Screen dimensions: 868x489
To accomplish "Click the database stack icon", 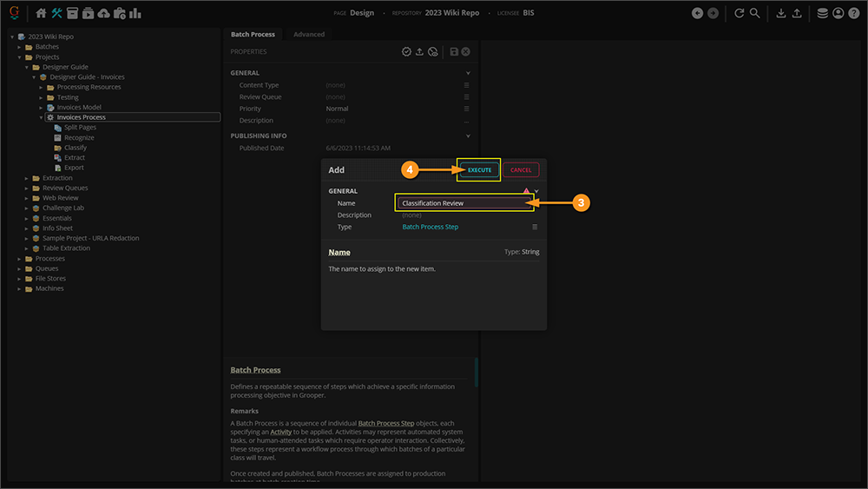I will 823,13.
